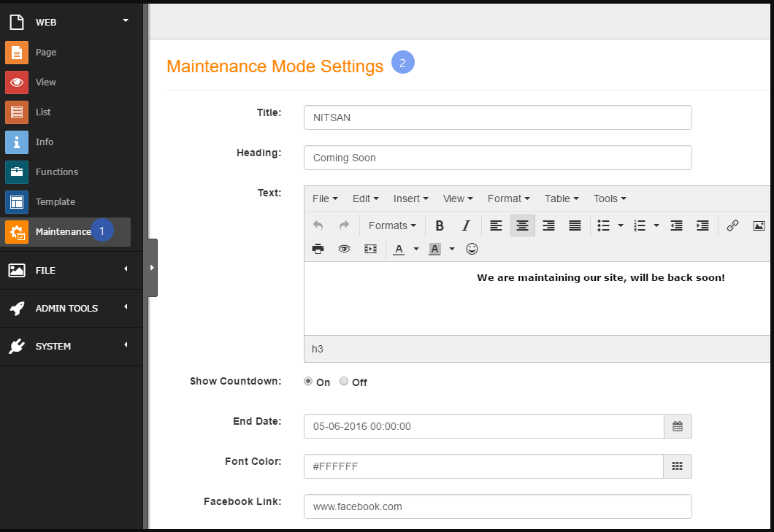Open numbered list style dropdown arrow
Screen dimensions: 774x532
click(656, 225)
